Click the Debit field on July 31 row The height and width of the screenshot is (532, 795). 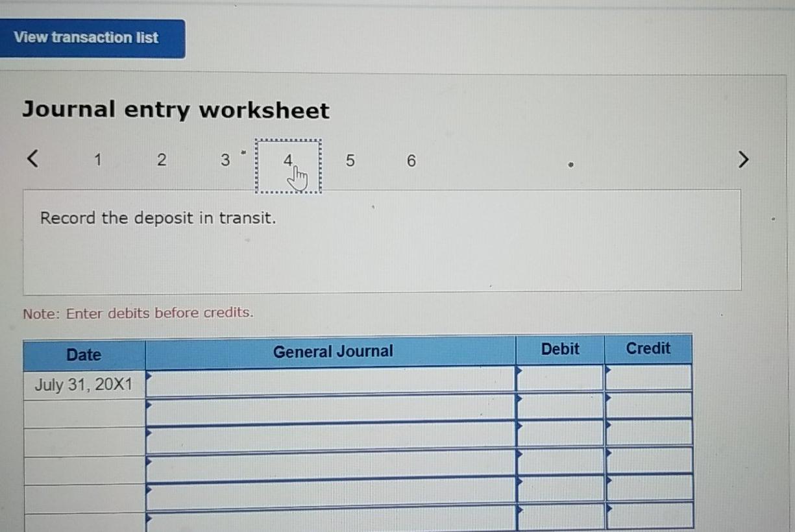coord(560,378)
